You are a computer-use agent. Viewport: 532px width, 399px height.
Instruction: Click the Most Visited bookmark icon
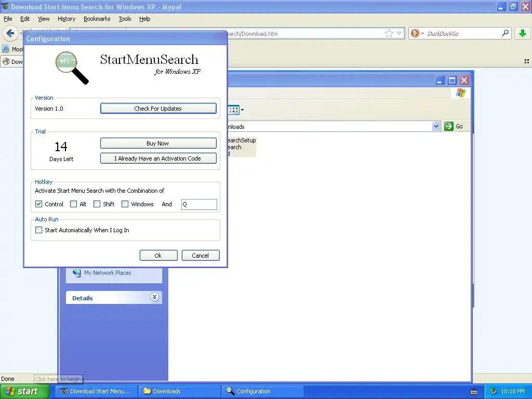(x=5, y=49)
